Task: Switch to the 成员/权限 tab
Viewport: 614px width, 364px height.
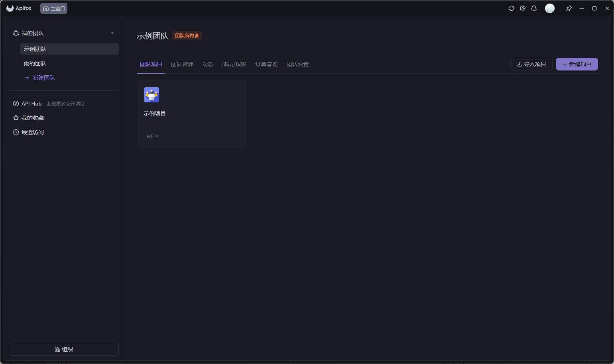Action: (x=234, y=64)
